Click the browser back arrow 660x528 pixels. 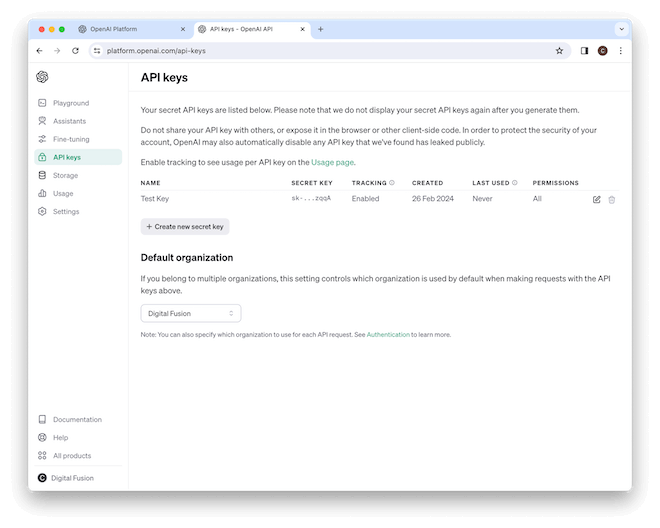coord(40,51)
